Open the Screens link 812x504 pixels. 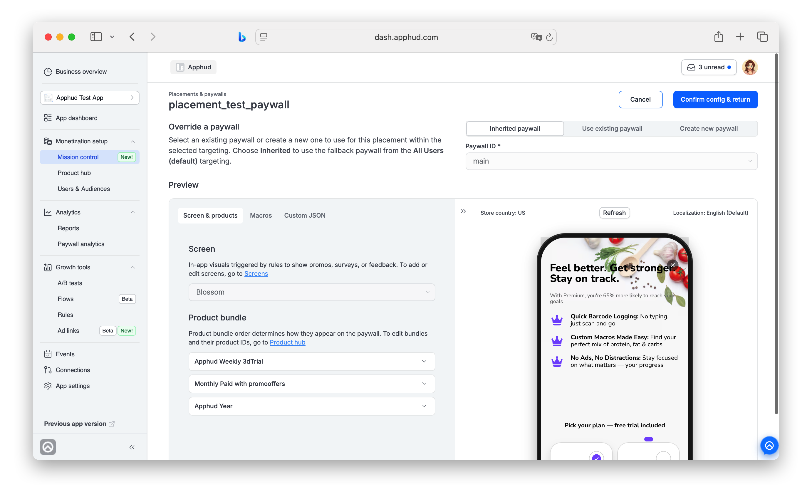(256, 274)
